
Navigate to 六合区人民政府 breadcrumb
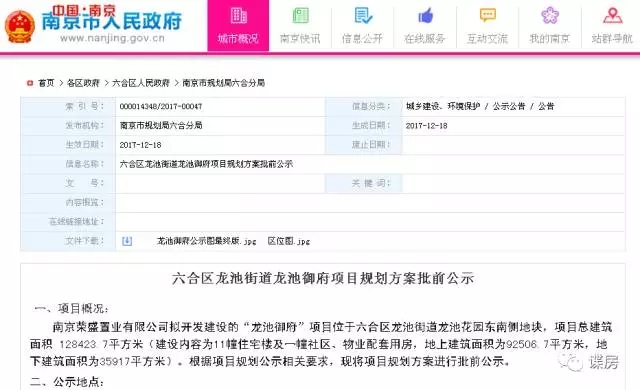(141, 83)
